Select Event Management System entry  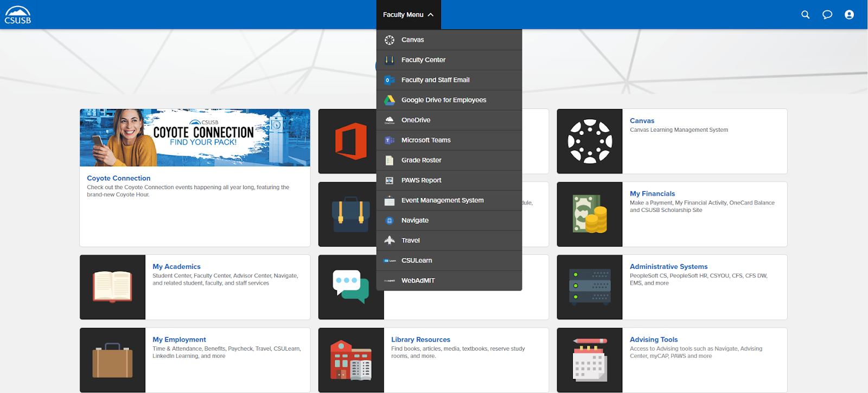pyautogui.click(x=449, y=201)
